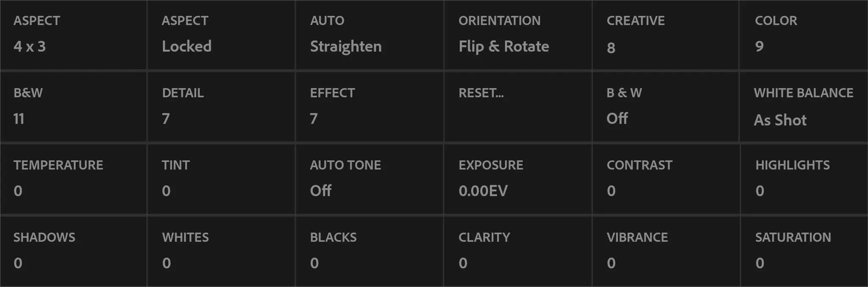Open the Effect presets cell
This screenshot has width=868, height=287.
point(370,107)
